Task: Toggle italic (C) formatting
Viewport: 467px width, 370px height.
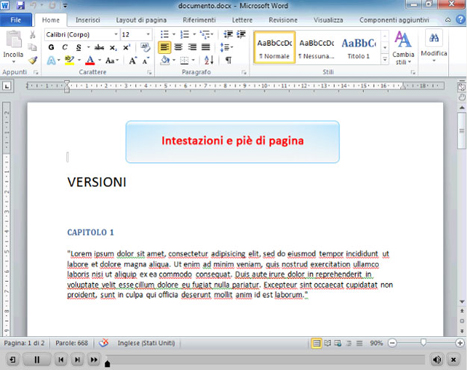Action: (x=65, y=47)
